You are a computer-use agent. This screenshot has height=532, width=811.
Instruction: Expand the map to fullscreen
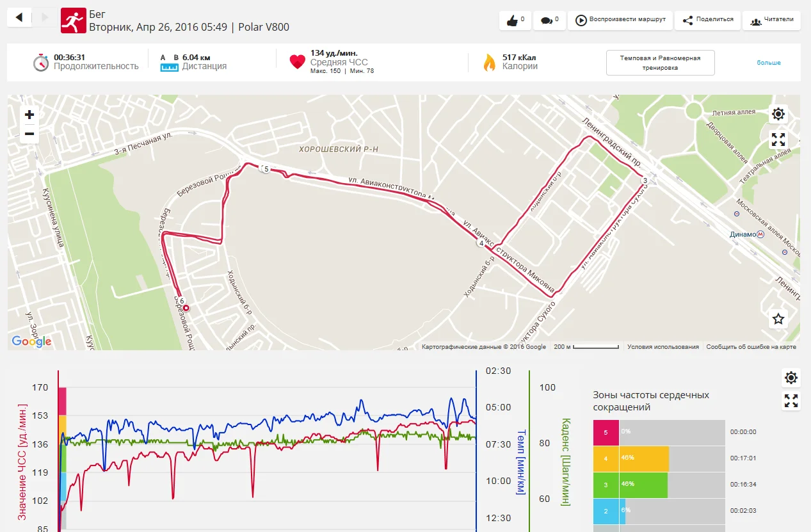[778, 140]
